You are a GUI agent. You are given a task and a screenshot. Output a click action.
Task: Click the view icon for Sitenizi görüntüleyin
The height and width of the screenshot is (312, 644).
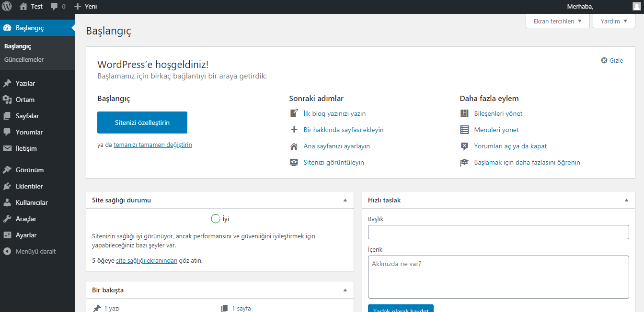(294, 162)
